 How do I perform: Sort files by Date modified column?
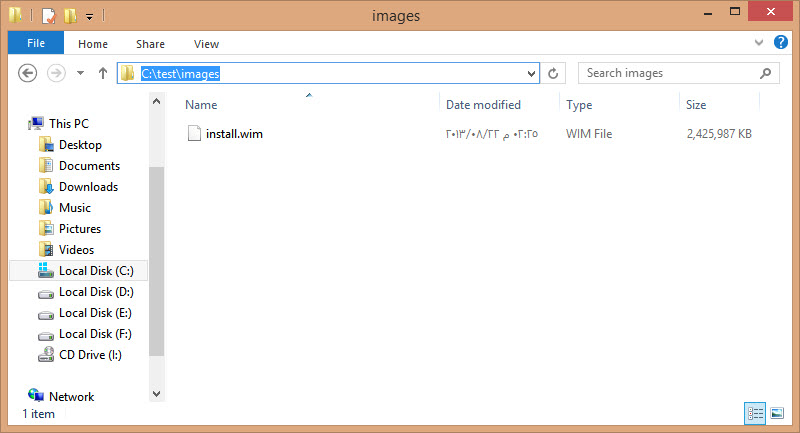click(483, 105)
